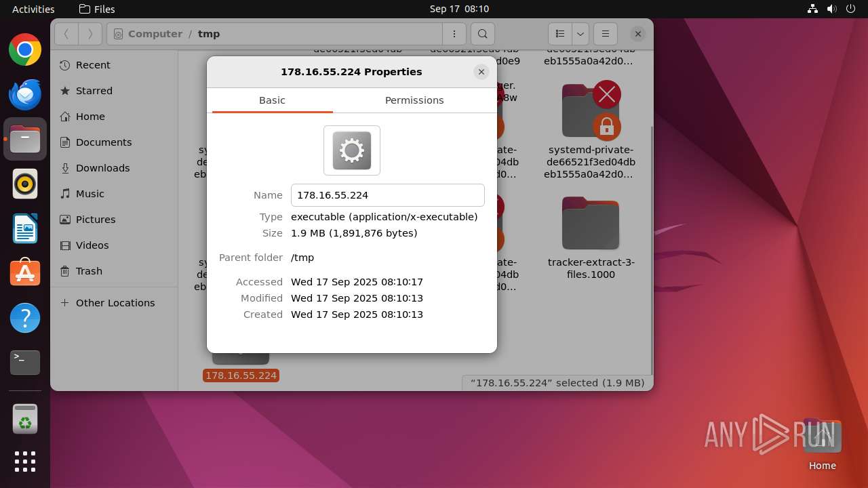Image resolution: width=868 pixels, height=488 pixels.
Task: Click the network icon in top bar
Action: tap(812, 9)
